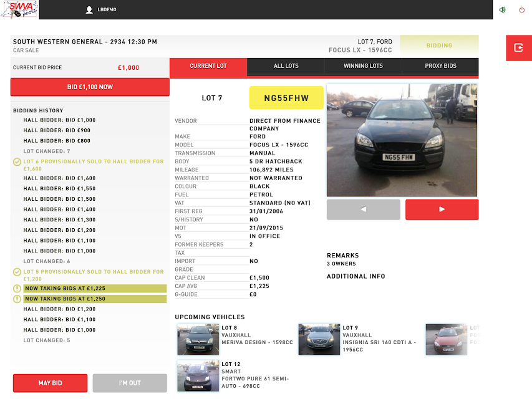Open Lot 8 Vauxhall Meriva thumbnail
532x399 pixels.
[198, 340]
